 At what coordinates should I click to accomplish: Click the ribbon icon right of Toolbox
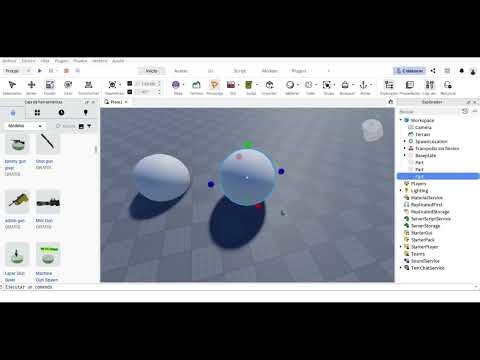pyautogui.click(x=448, y=85)
